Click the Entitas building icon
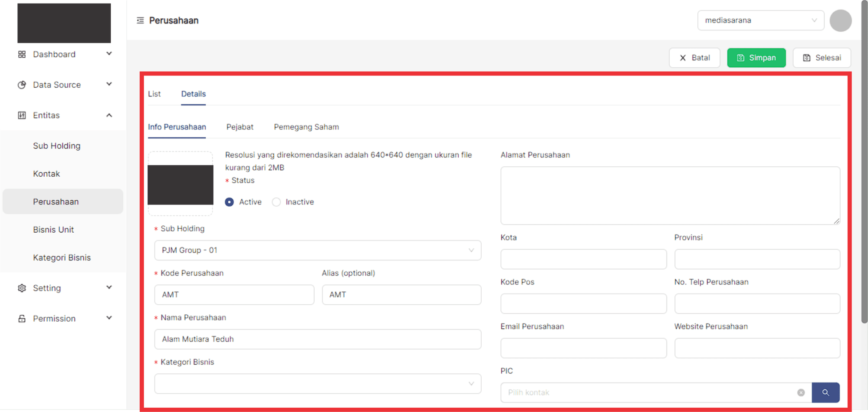Image resolution: width=868 pixels, height=412 pixels. [22, 115]
